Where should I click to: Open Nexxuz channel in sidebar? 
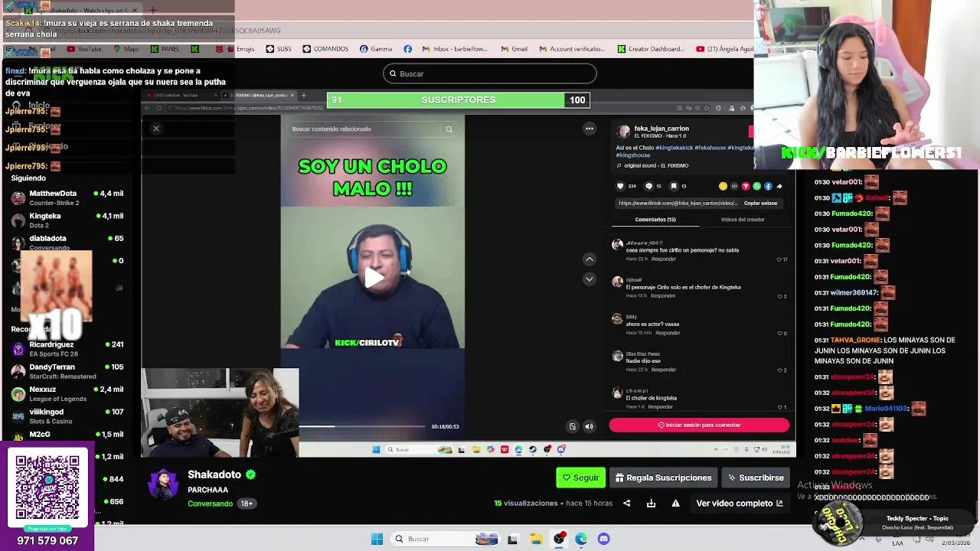[67, 393]
